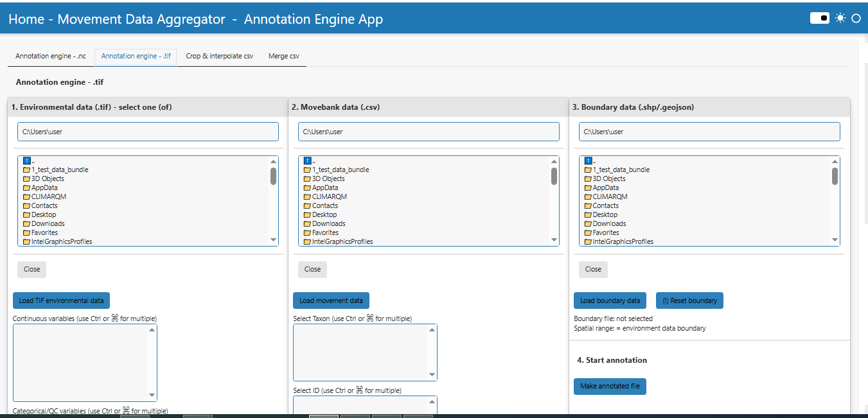The width and height of the screenshot is (868, 418).
Task: Close the Movebank data file browser
Action: 313,269
